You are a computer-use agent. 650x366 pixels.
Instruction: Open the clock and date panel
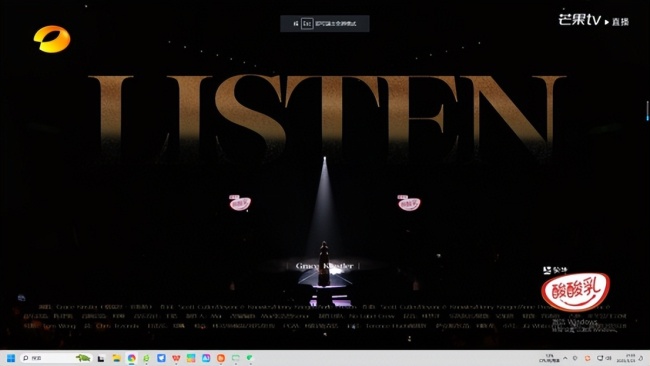pyautogui.click(x=626, y=358)
